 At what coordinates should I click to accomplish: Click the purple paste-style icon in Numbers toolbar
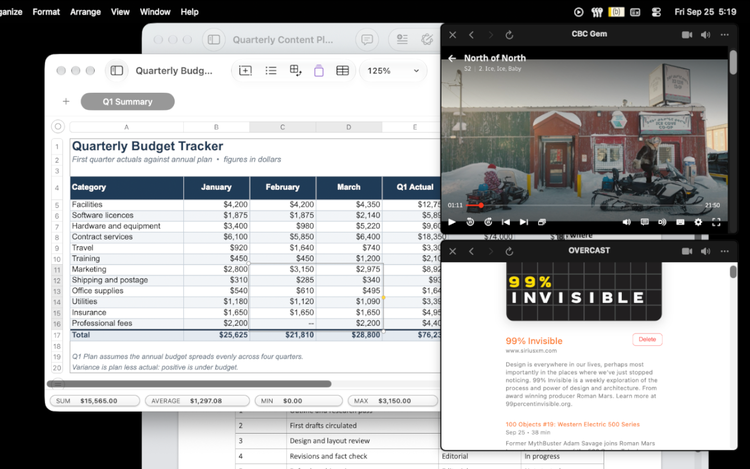(x=319, y=71)
